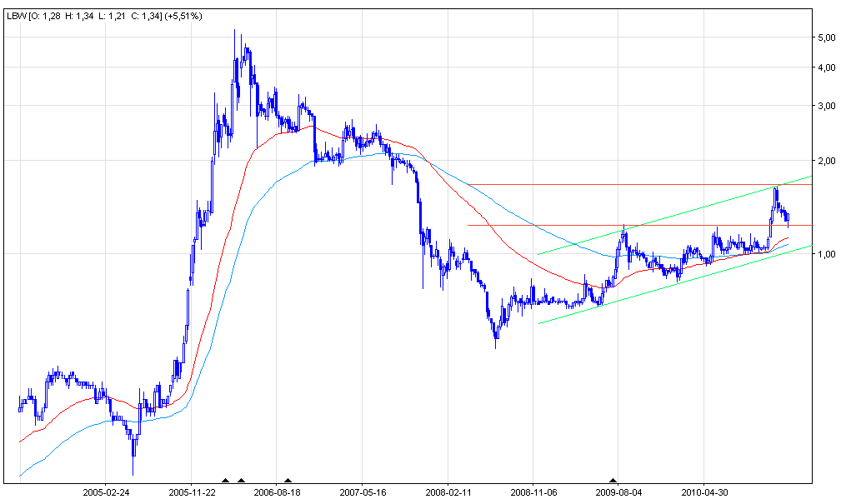Select the 4,00 price axis label
The image size is (841, 504).
coord(827,68)
